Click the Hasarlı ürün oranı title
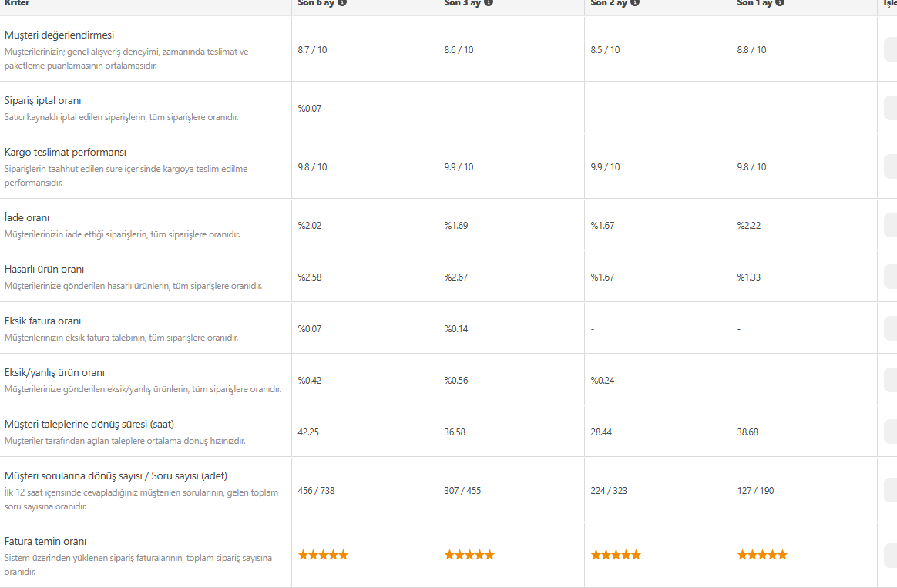Viewport: 897px width, 588px height. pos(44,270)
